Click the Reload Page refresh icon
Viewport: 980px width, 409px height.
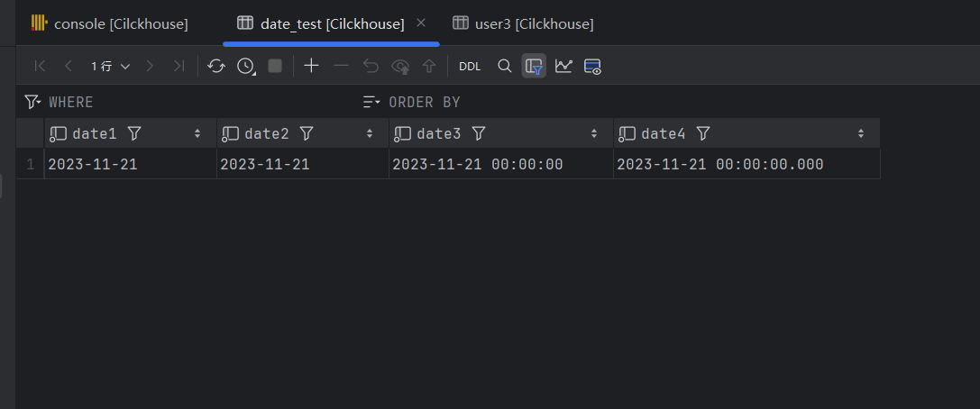click(216, 66)
